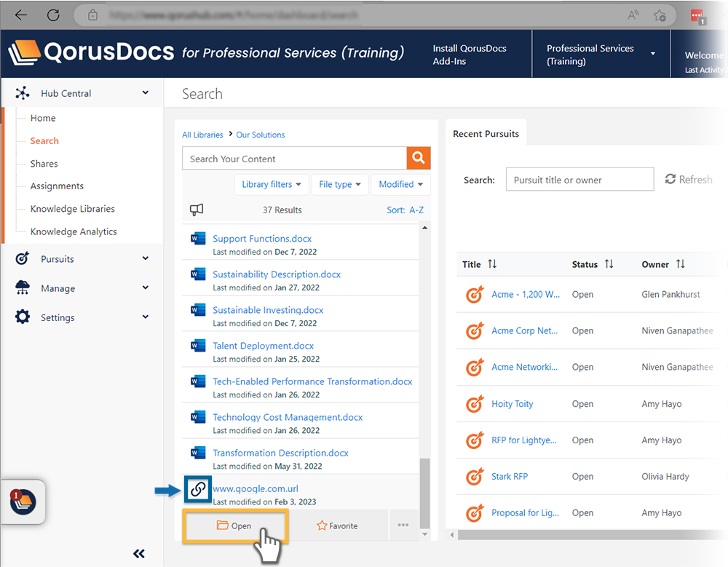This screenshot has height=567, width=728.
Task: Open the Library filters dropdown
Action: tap(271, 184)
